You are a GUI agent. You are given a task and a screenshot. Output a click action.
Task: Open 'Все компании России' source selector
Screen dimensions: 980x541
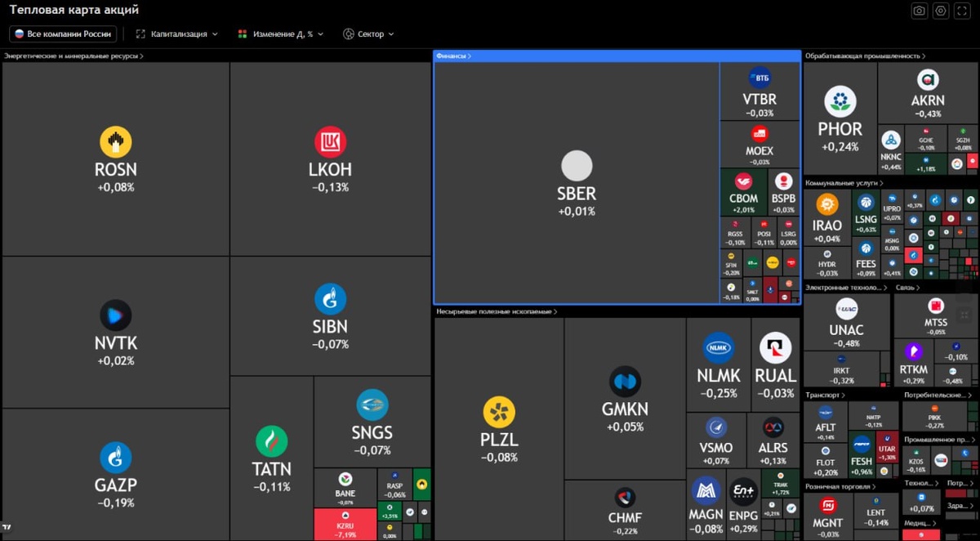click(x=63, y=34)
